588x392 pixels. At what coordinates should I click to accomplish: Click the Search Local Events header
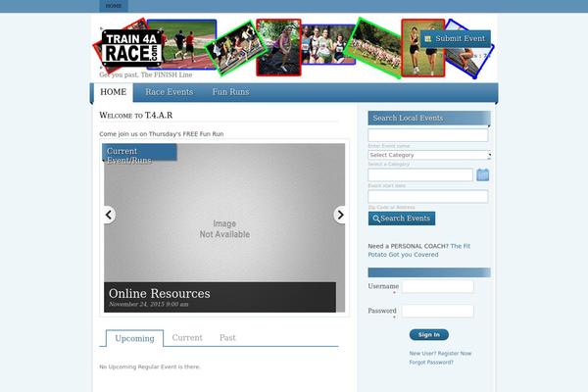pyautogui.click(x=429, y=119)
